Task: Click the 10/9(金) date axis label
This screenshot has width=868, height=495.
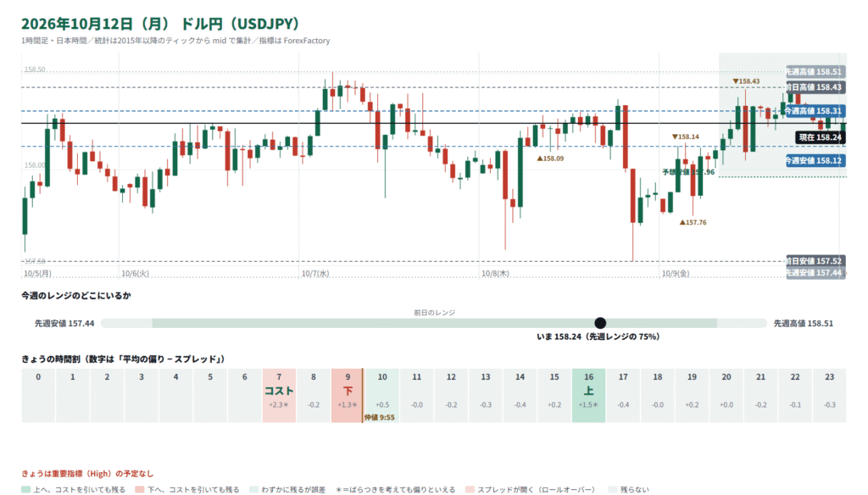Action: click(x=676, y=274)
